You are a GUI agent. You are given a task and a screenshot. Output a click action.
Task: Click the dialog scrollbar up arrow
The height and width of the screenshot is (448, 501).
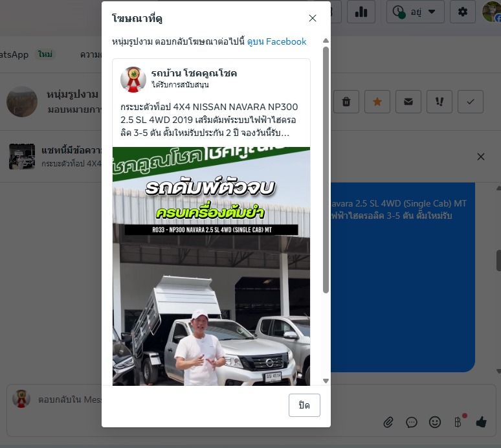click(x=326, y=41)
